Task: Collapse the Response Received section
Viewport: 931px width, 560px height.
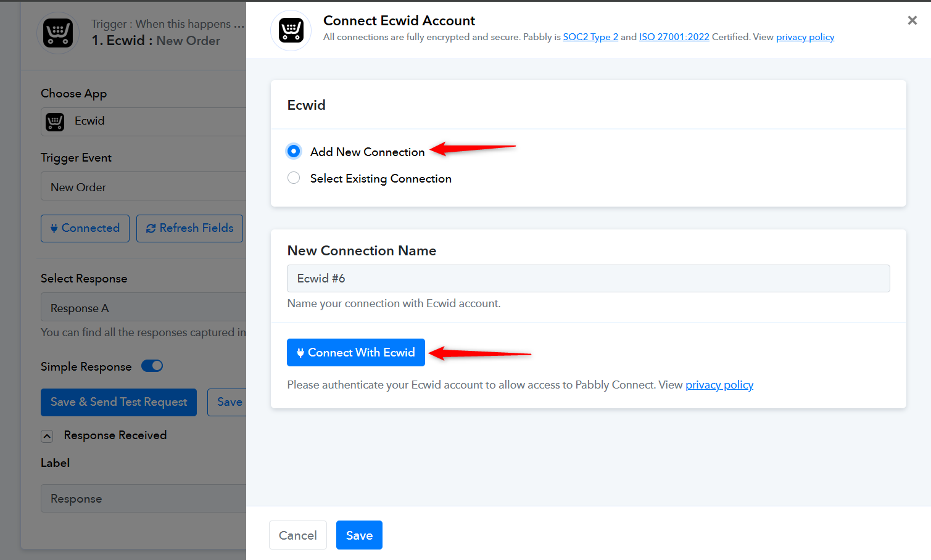Action: (x=47, y=436)
